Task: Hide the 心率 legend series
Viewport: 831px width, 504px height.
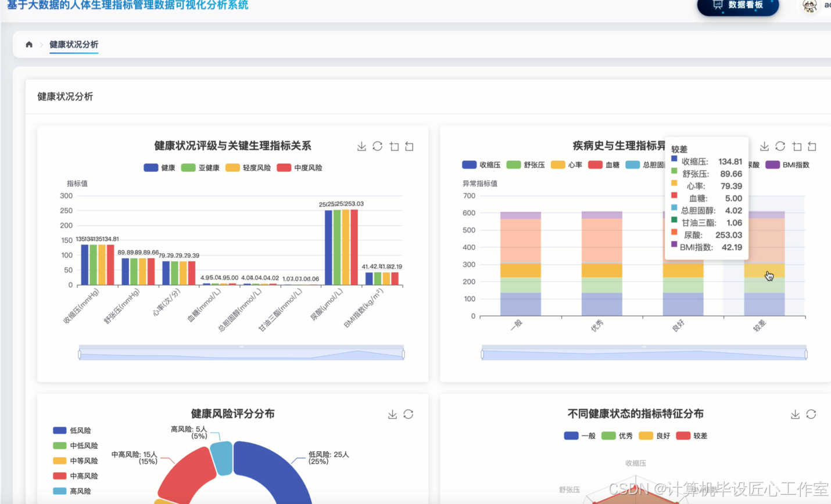Action: [x=566, y=165]
